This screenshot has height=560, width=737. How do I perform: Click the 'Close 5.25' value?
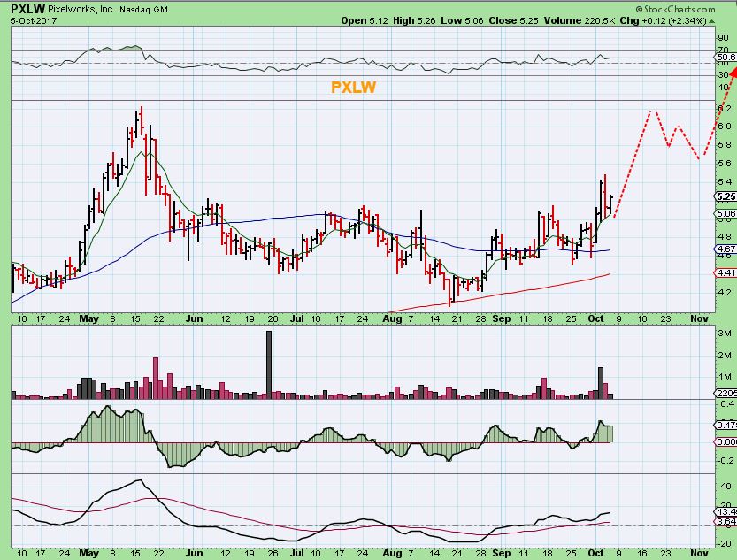click(x=513, y=20)
